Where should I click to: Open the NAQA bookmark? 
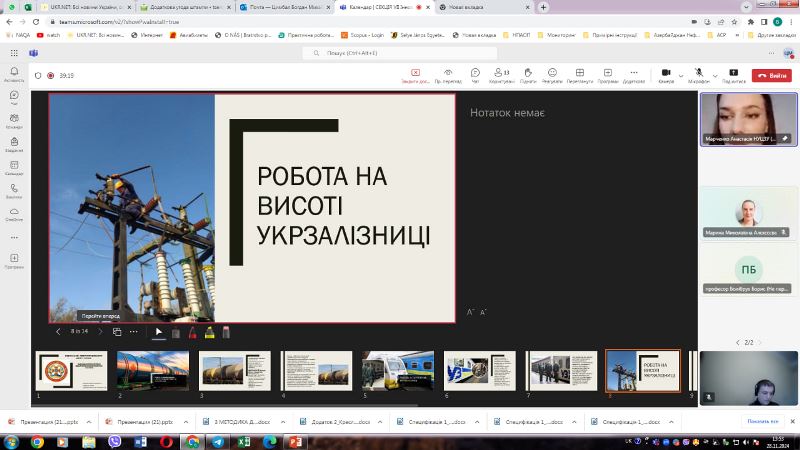pos(18,35)
